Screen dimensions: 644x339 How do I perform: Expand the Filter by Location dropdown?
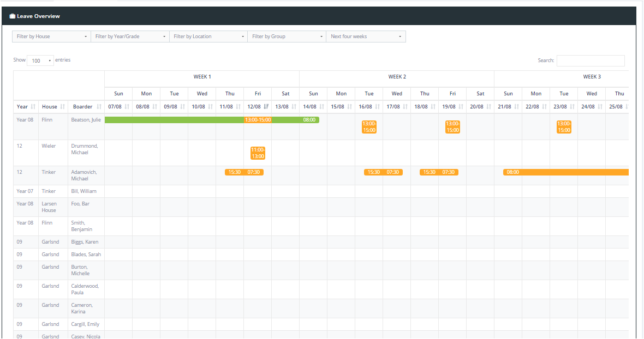point(208,37)
